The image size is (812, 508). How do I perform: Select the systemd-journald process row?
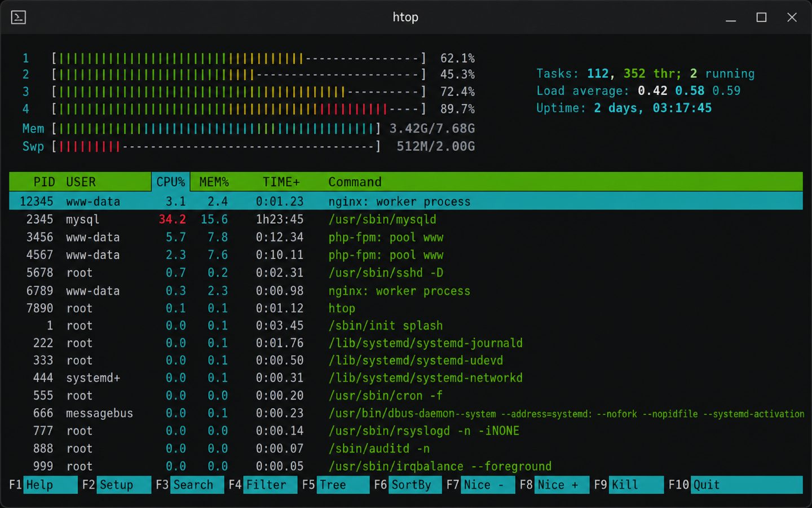406,343
